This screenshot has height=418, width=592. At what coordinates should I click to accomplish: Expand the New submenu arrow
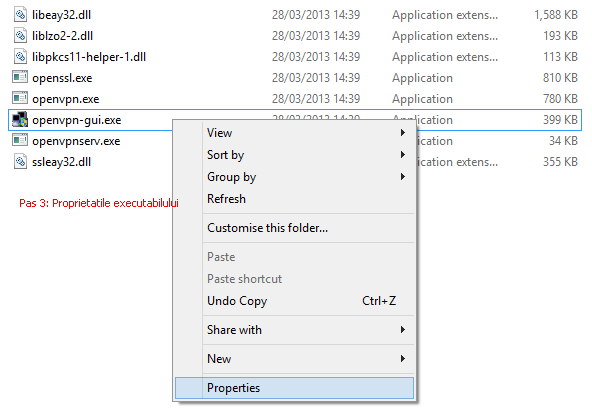pos(403,359)
